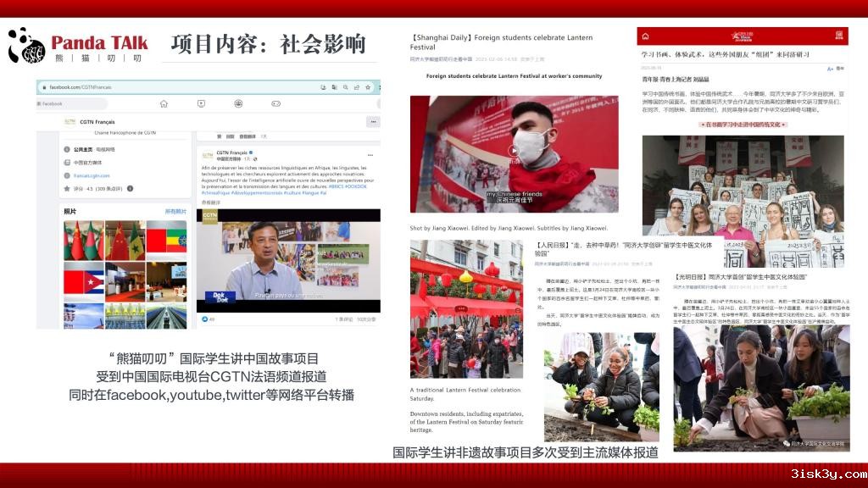Viewport: 868px width, 488px height.
Task: Click the Facebook Home icon
Action: coord(163,103)
